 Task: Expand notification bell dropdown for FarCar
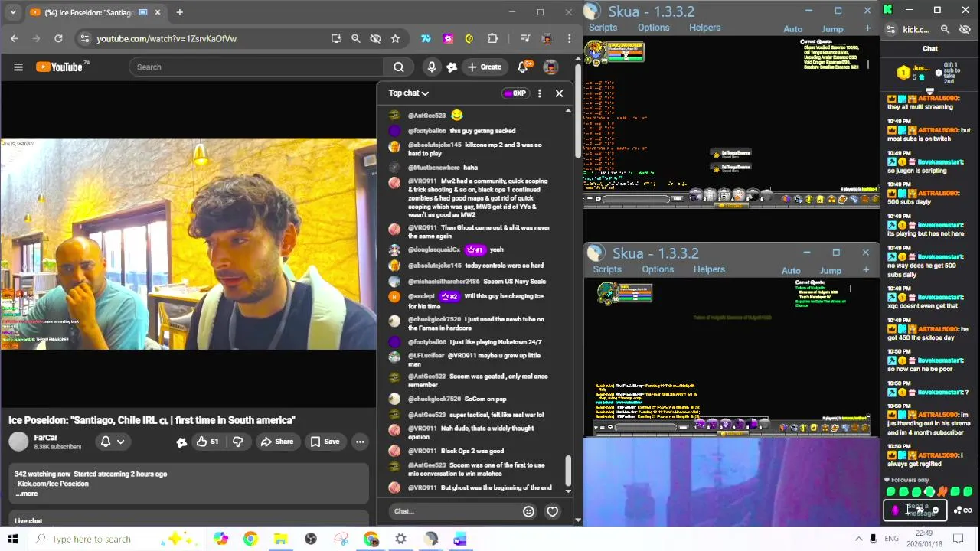(x=113, y=442)
